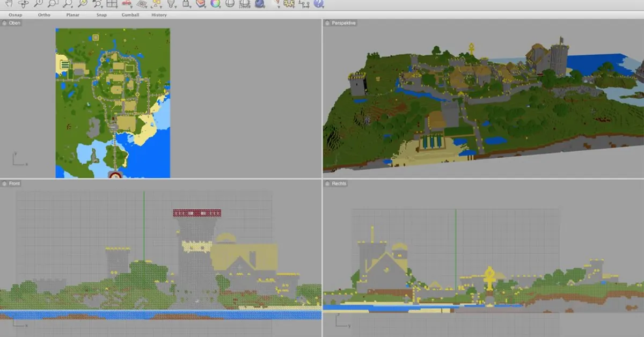
Task: Click the shaded sphere display icon
Action: pos(230,4)
